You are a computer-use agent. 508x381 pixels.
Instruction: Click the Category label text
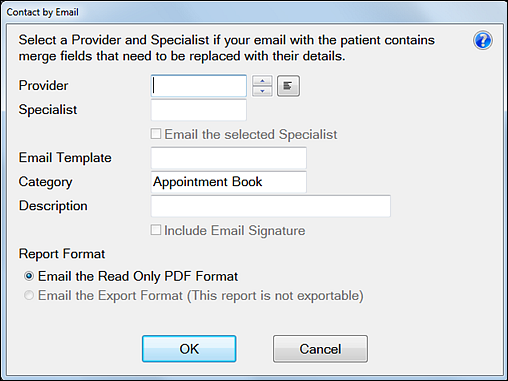point(45,182)
